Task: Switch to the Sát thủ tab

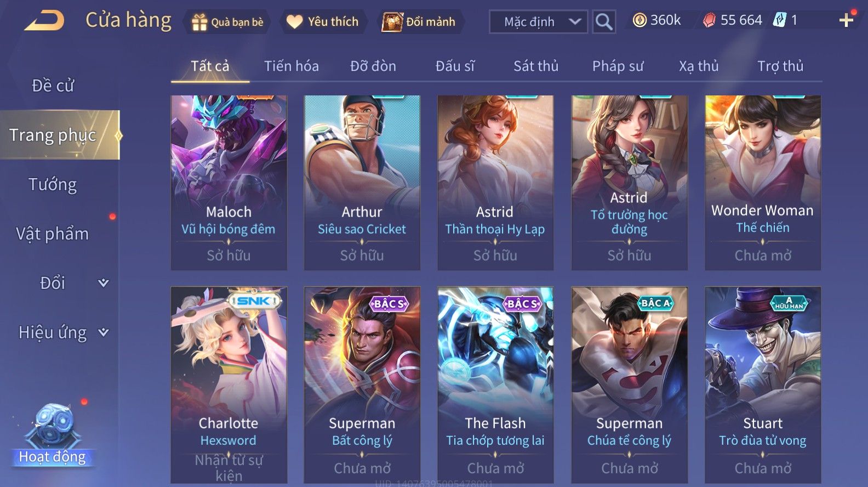Action: point(535,66)
